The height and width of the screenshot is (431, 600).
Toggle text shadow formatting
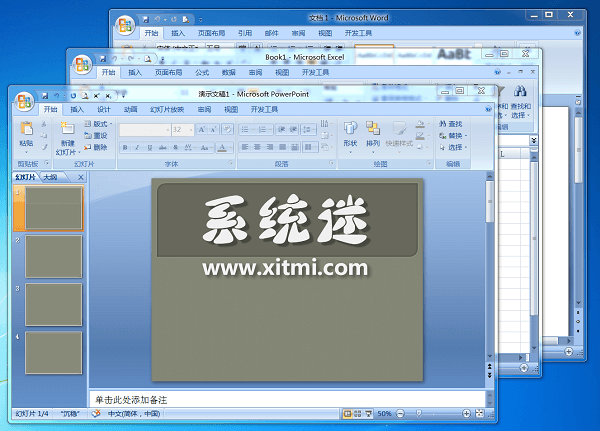coord(175,147)
